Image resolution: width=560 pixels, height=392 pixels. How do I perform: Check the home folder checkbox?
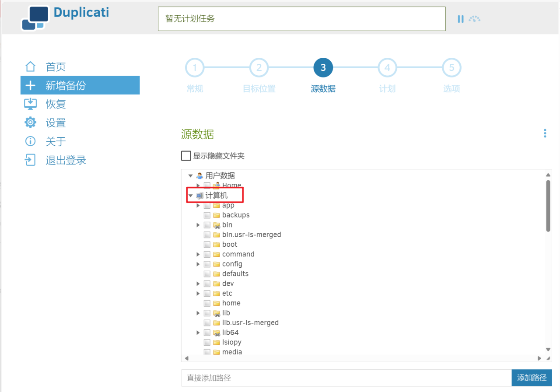pyautogui.click(x=207, y=303)
